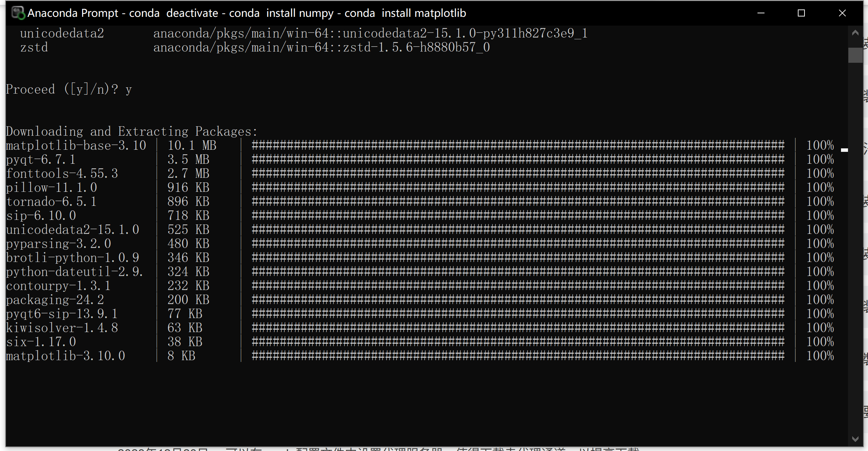Screen dimensions: 868x451
Task: Click the matplotlib-3.10.0 progress bar
Action: coord(518,356)
